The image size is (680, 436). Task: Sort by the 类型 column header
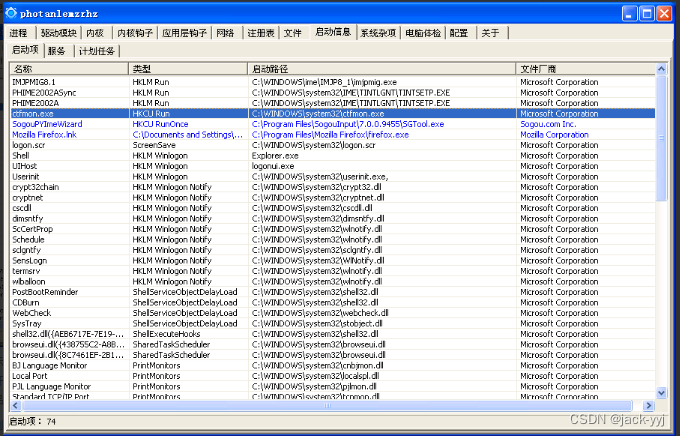pos(188,69)
